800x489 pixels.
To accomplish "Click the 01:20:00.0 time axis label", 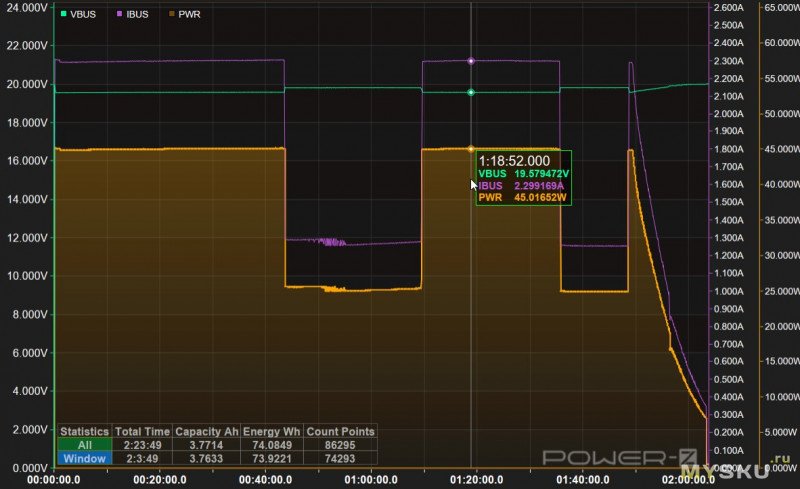I will click(x=477, y=480).
